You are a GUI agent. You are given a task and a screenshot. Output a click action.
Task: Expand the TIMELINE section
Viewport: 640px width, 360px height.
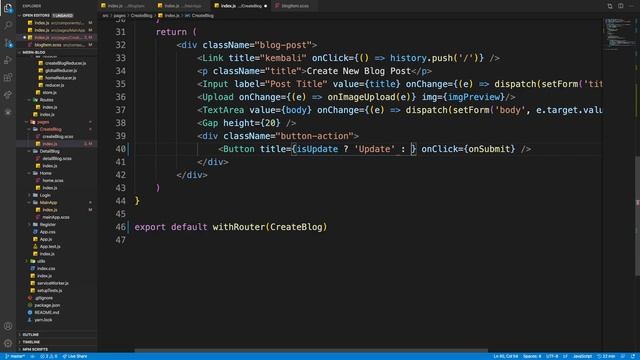[31, 342]
